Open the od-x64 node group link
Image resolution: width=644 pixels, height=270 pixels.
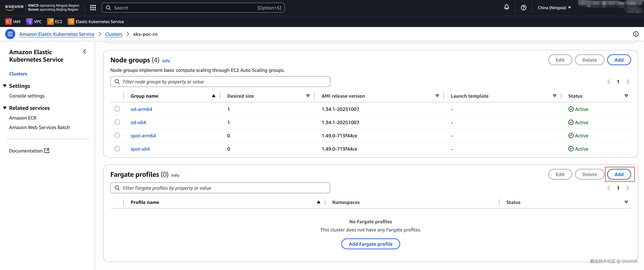tap(138, 122)
